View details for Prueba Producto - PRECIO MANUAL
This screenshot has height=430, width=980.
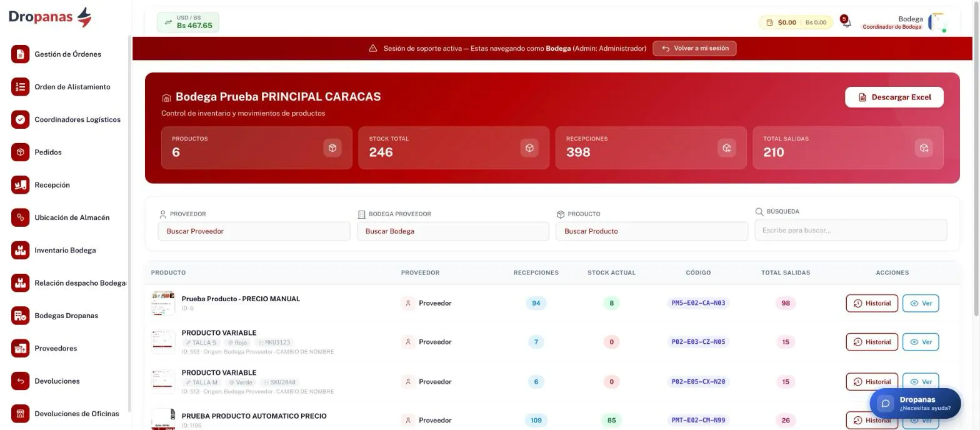point(921,303)
